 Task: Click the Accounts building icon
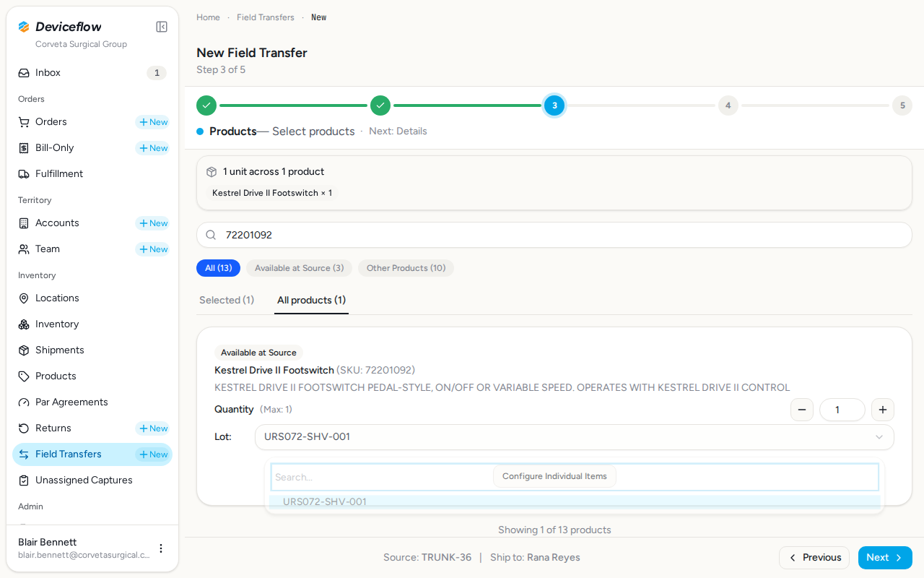click(24, 223)
